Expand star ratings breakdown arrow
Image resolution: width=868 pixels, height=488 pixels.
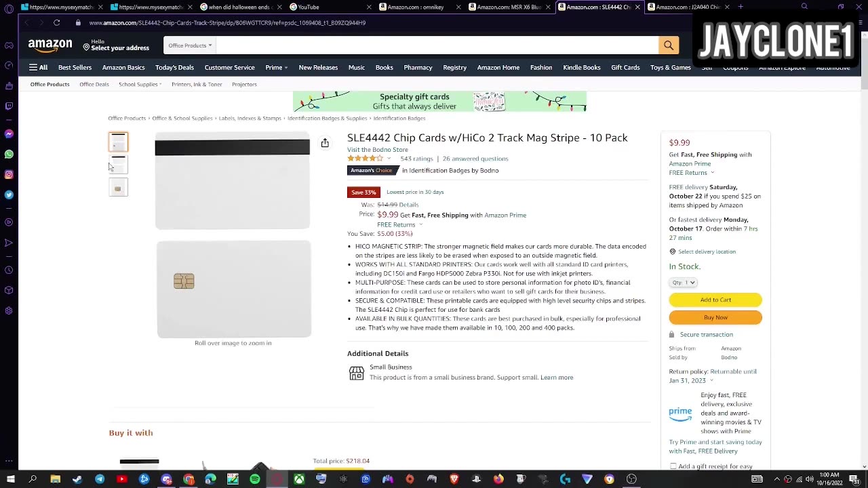tap(389, 159)
